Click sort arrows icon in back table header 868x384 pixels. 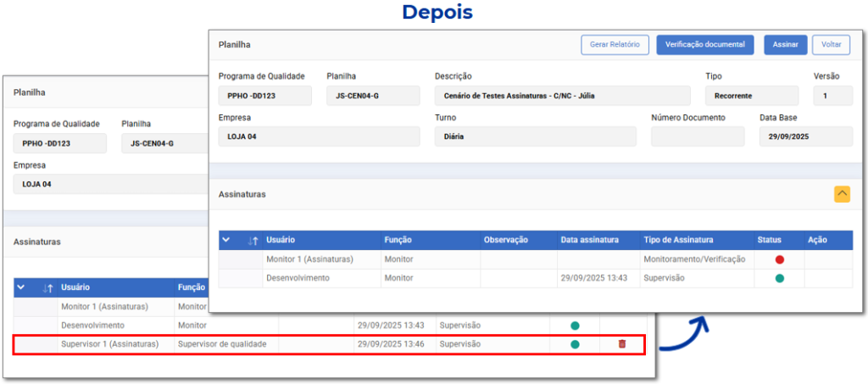(x=48, y=288)
